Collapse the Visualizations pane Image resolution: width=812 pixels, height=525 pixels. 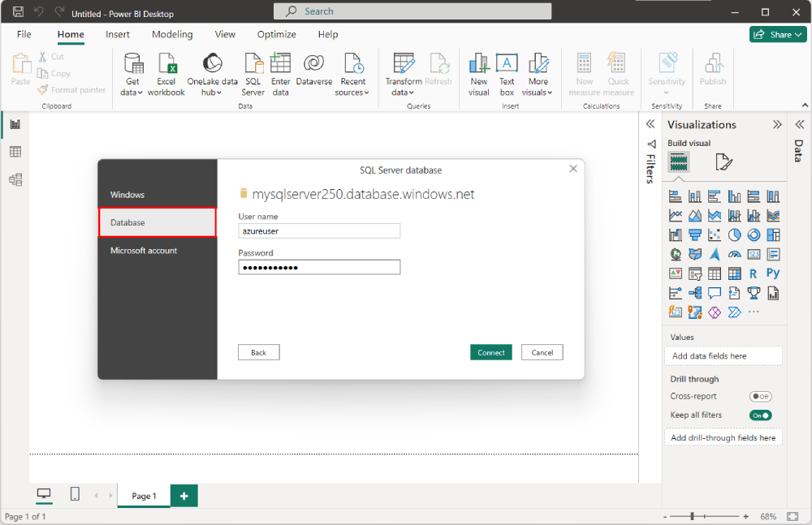coord(777,124)
